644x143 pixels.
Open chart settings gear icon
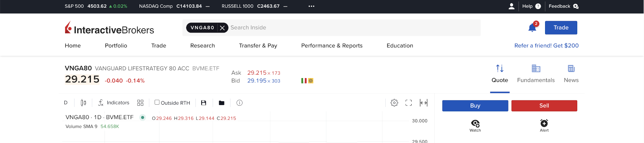[394, 103]
